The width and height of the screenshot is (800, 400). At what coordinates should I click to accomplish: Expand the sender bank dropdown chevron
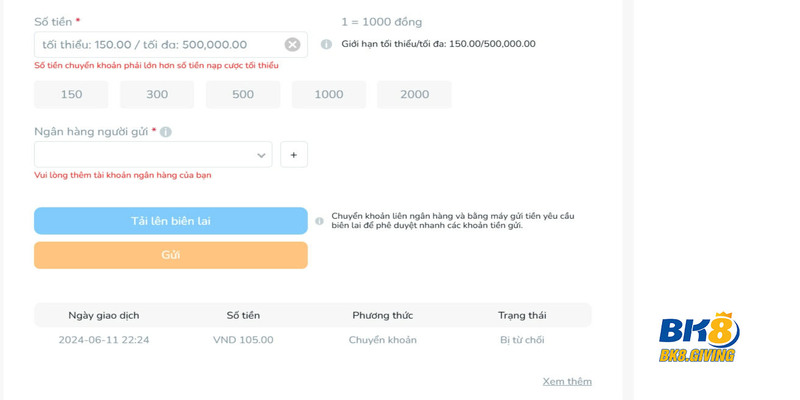tap(261, 155)
